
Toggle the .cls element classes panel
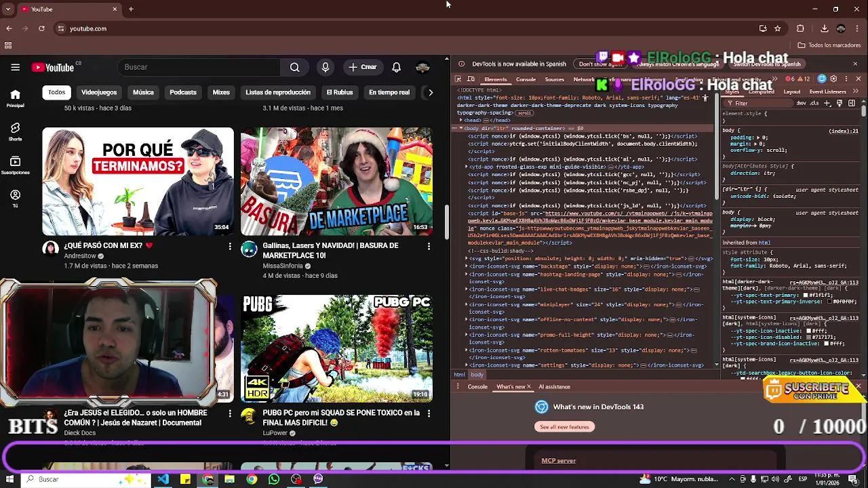pyautogui.click(x=814, y=103)
